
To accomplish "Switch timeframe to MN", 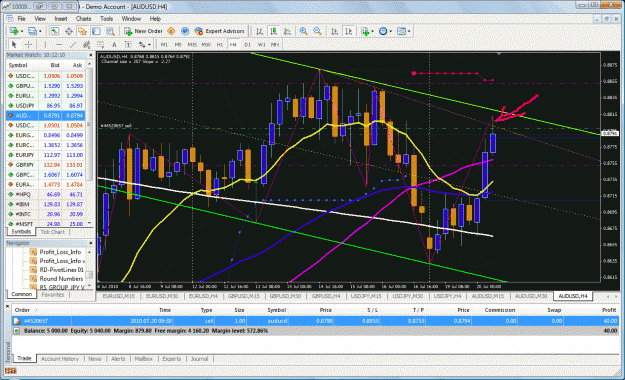I will point(275,45).
